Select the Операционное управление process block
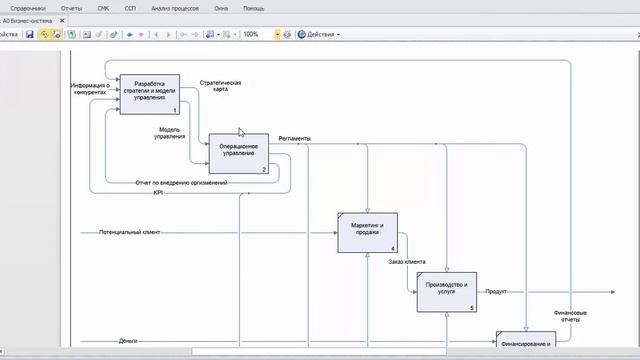 239,153
